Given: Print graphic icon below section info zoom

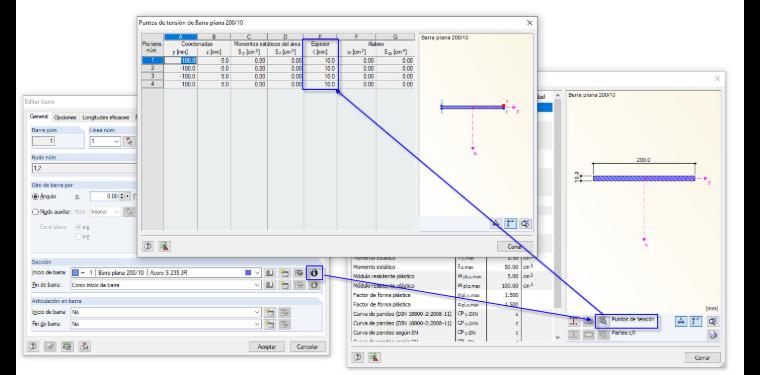Looking at the screenshot, I should (x=712, y=334).
